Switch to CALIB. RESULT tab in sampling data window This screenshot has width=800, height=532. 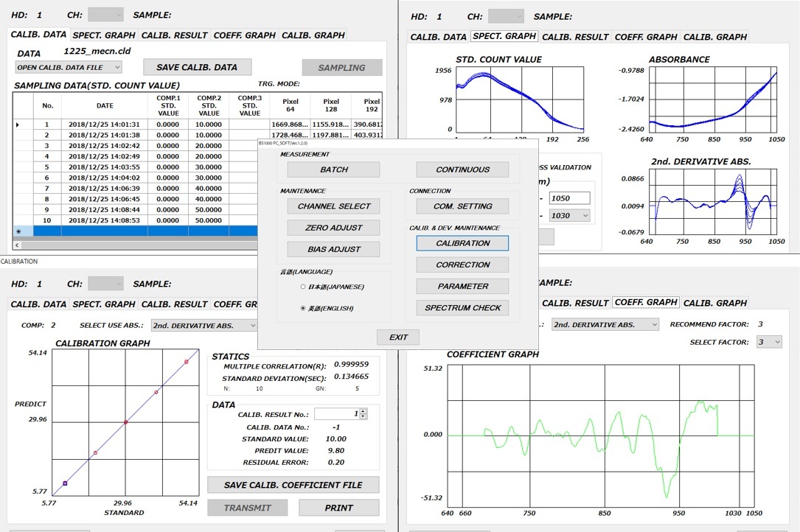pos(175,35)
